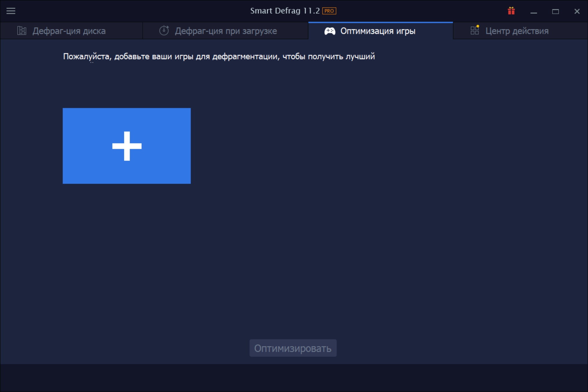
Task: Click the Smart Defrag 11.2 title text
Action: pyautogui.click(x=285, y=11)
